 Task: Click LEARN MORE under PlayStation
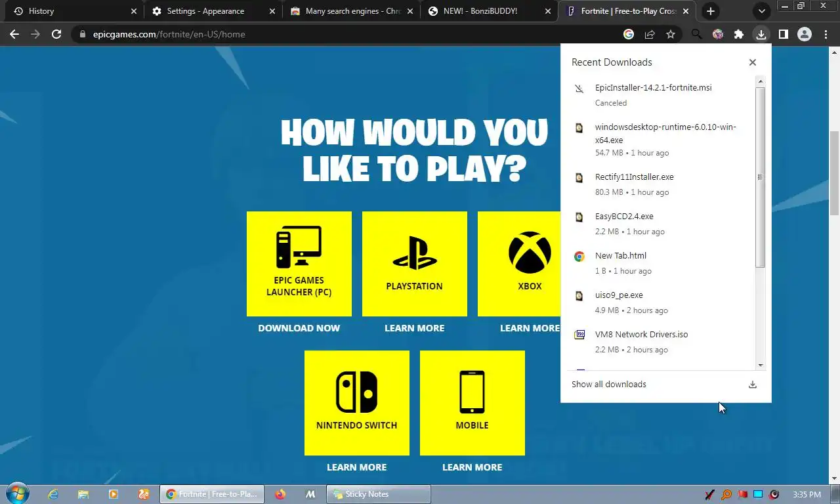point(415,328)
